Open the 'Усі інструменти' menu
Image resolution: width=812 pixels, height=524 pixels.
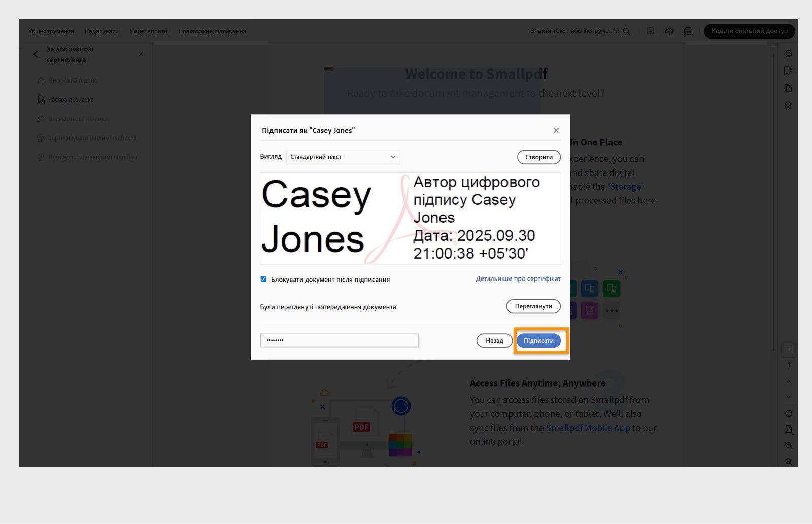click(x=51, y=31)
